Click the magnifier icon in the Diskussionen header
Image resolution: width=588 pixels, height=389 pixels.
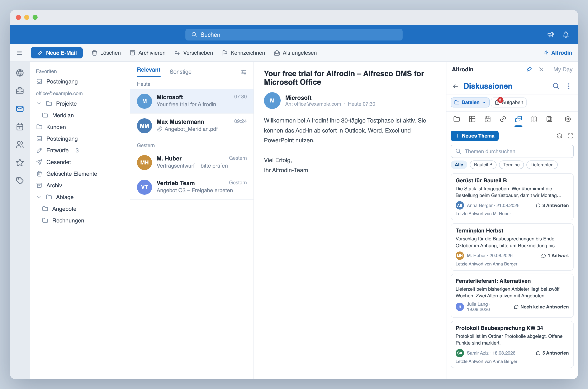pyautogui.click(x=556, y=86)
